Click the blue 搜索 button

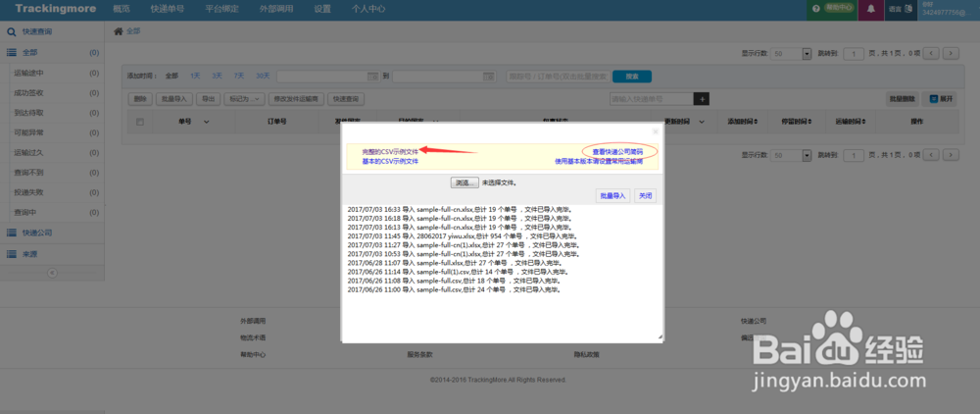pyautogui.click(x=632, y=77)
